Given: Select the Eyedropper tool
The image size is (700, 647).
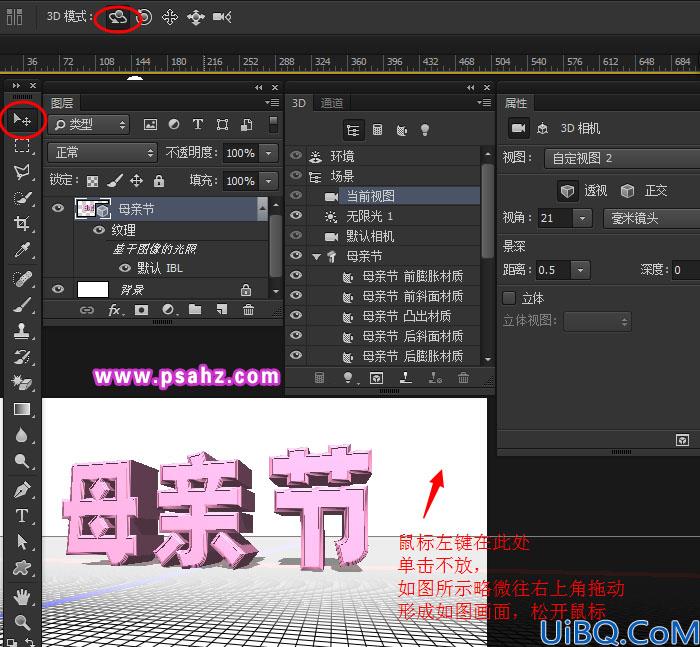Looking at the screenshot, I should pos(21,250).
